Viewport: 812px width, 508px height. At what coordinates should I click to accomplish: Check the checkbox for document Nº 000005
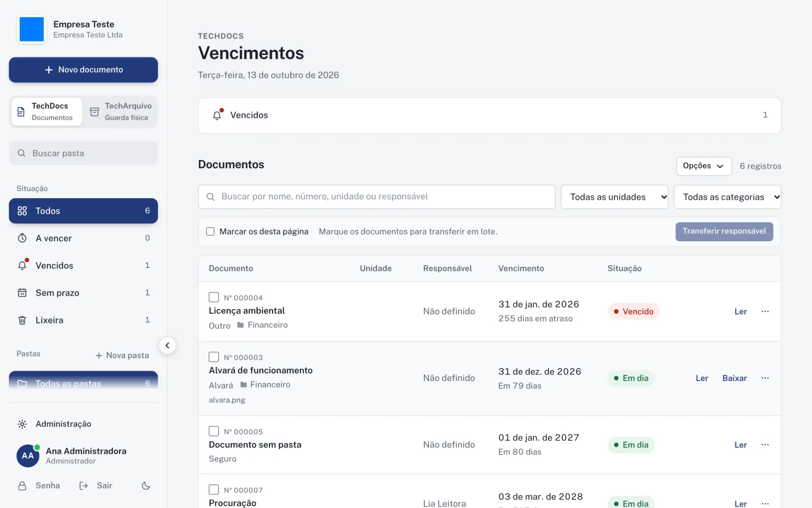pos(214,431)
